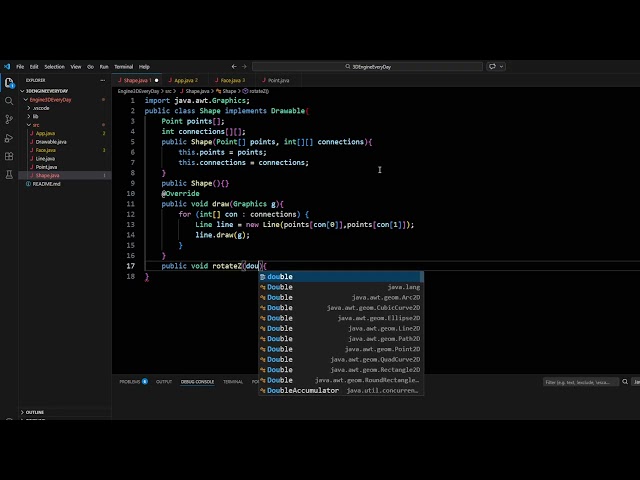Screen dimensions: 640x480
Task: Open Face.java in the explorer tree
Action: coord(65,150)
